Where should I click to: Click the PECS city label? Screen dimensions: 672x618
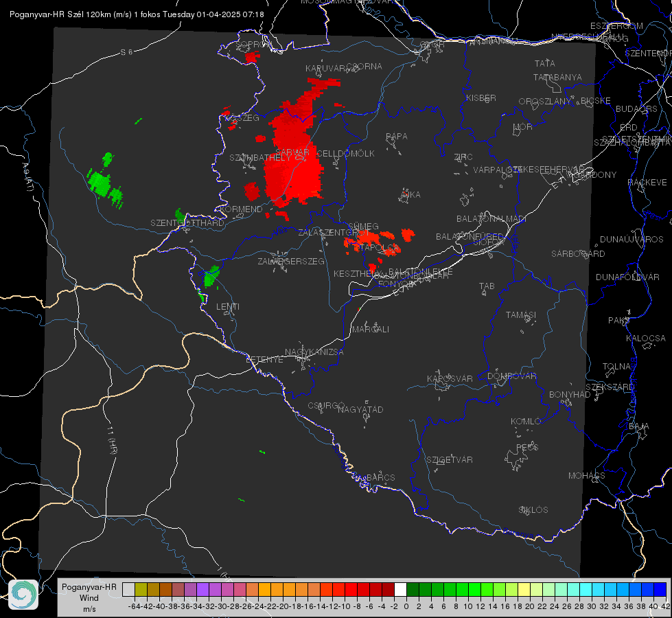[526, 447]
